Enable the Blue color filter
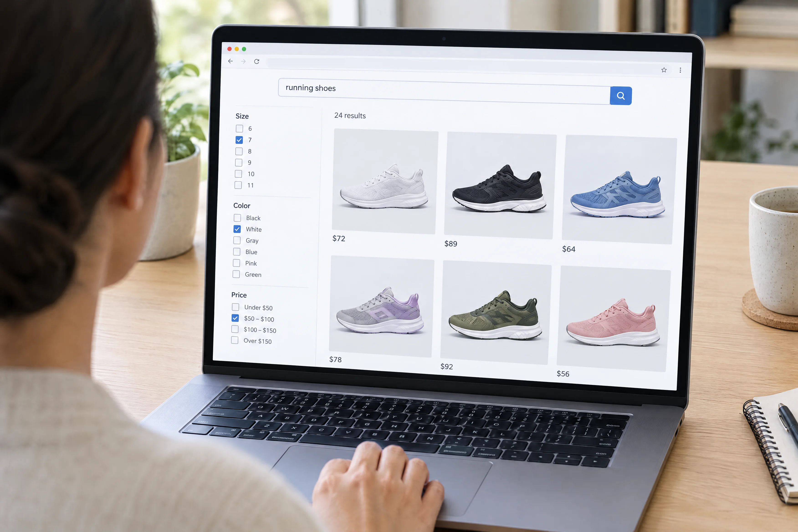 (x=236, y=252)
